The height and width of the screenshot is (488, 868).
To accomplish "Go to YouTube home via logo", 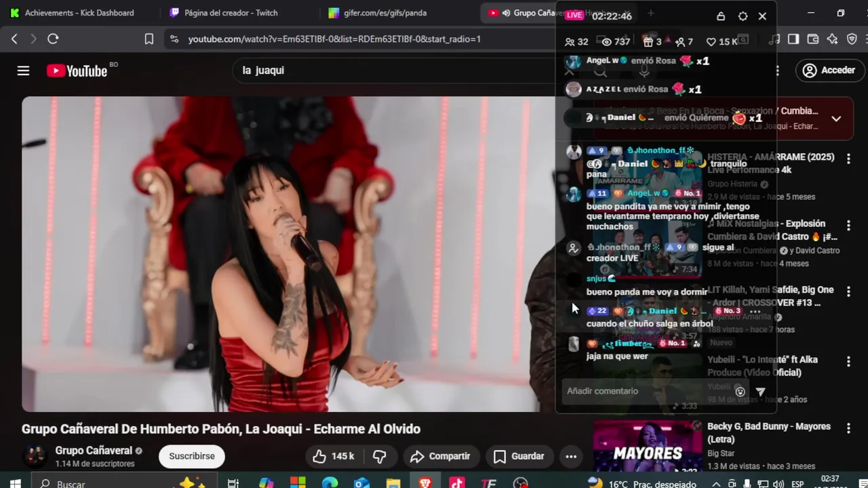I will point(77,70).
